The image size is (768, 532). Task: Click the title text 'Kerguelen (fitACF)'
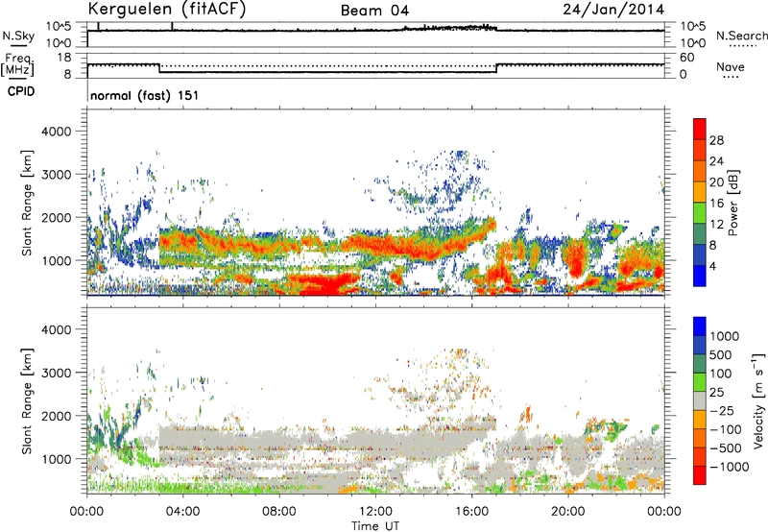(x=166, y=10)
